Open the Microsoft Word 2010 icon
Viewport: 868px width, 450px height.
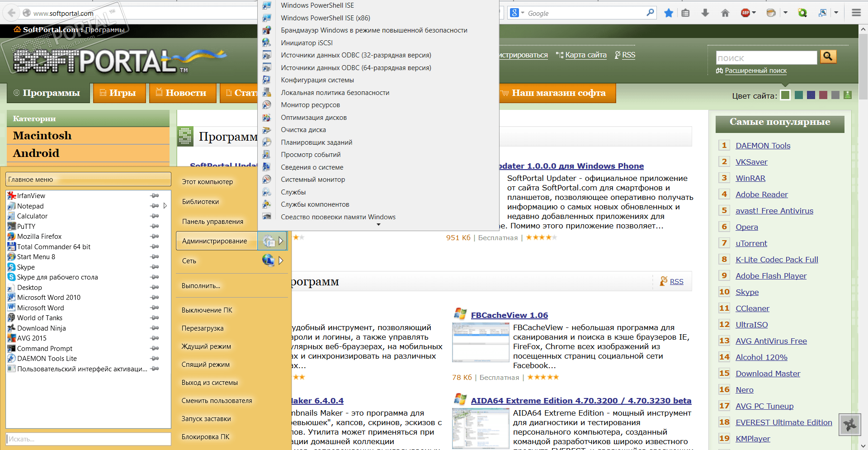point(12,298)
